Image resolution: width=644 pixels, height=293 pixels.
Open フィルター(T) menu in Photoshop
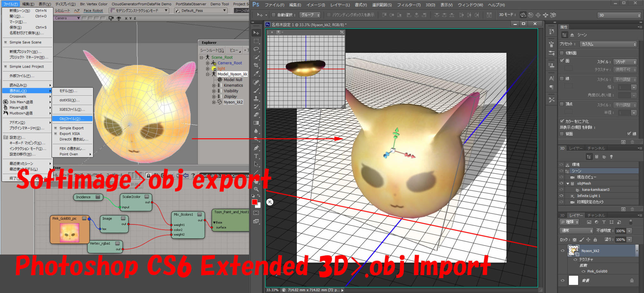point(408,5)
